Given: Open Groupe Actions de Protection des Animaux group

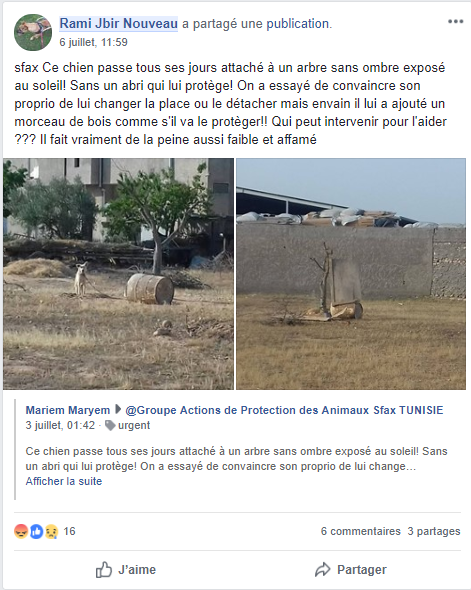Looking at the screenshot, I should (284, 410).
